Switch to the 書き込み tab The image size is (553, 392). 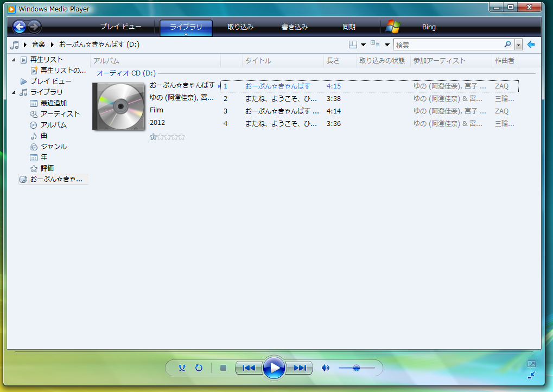point(295,27)
